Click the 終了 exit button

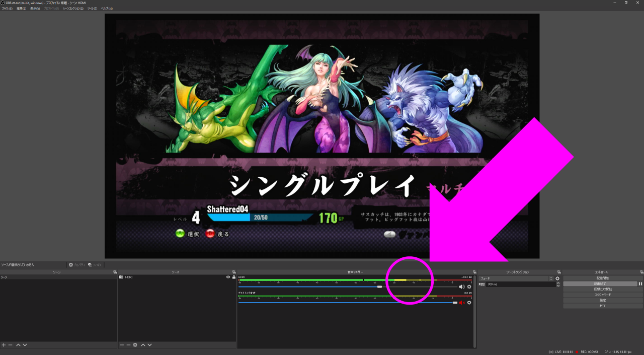pos(603,306)
